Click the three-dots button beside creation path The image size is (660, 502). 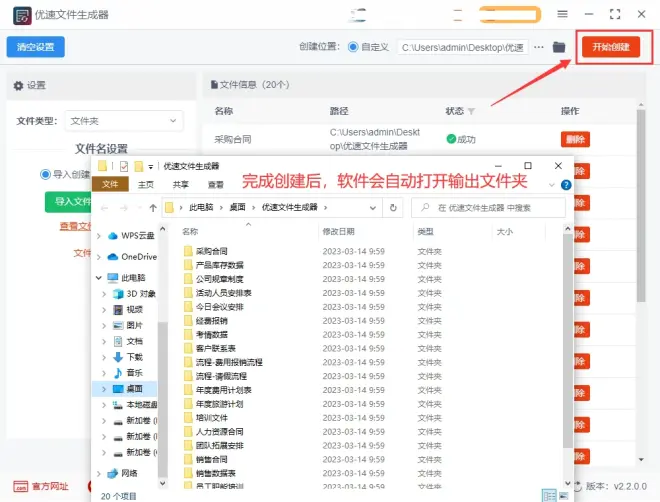(539, 47)
